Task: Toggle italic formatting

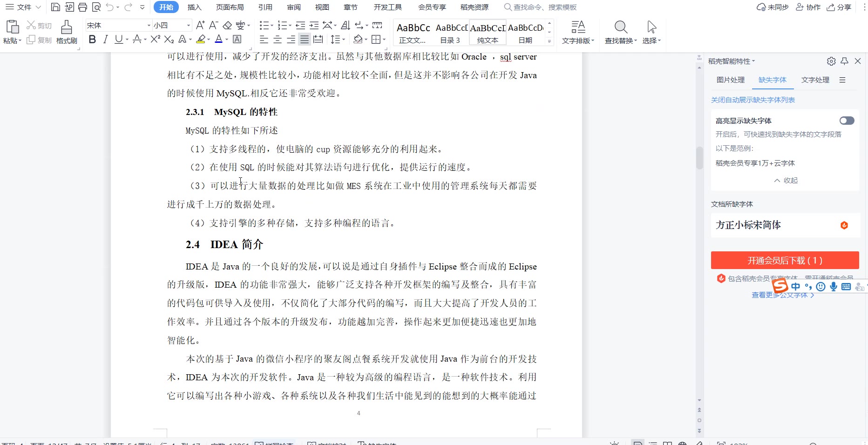Action: pyautogui.click(x=106, y=40)
